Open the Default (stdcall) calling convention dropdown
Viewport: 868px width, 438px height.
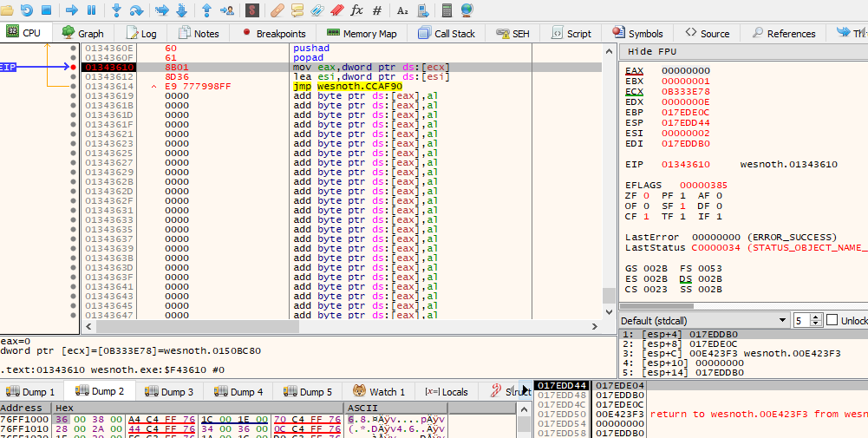[705, 321]
